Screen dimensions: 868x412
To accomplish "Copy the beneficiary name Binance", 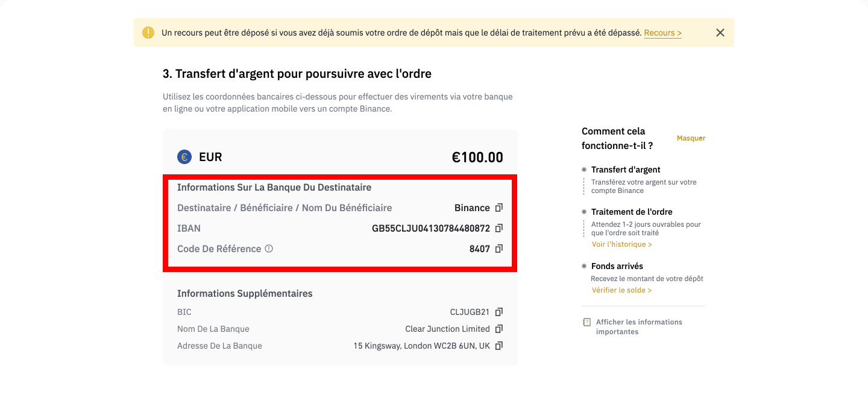I will click(498, 208).
